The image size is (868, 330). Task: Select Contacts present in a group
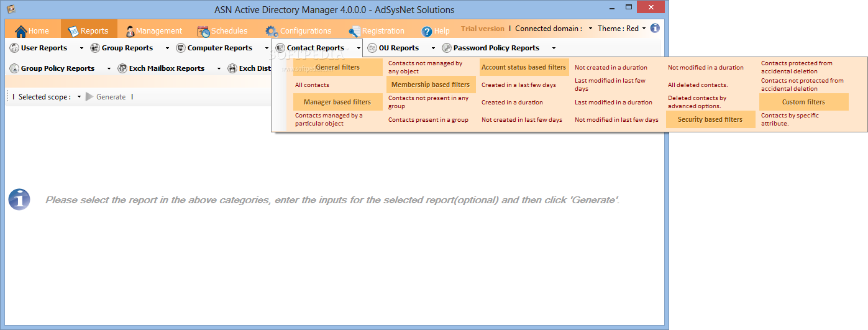tap(429, 120)
